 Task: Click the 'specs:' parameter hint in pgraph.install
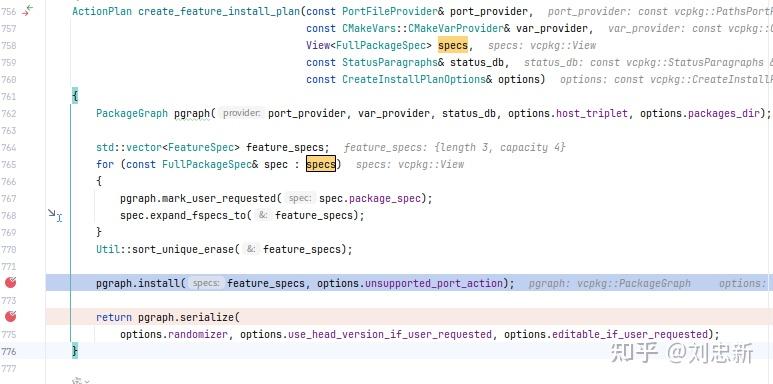coord(206,283)
